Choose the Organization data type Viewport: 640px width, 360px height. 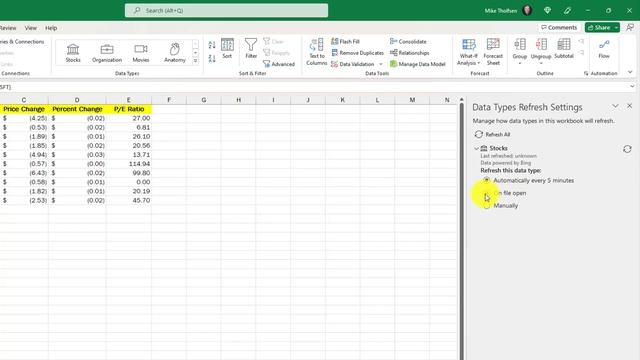(107, 53)
